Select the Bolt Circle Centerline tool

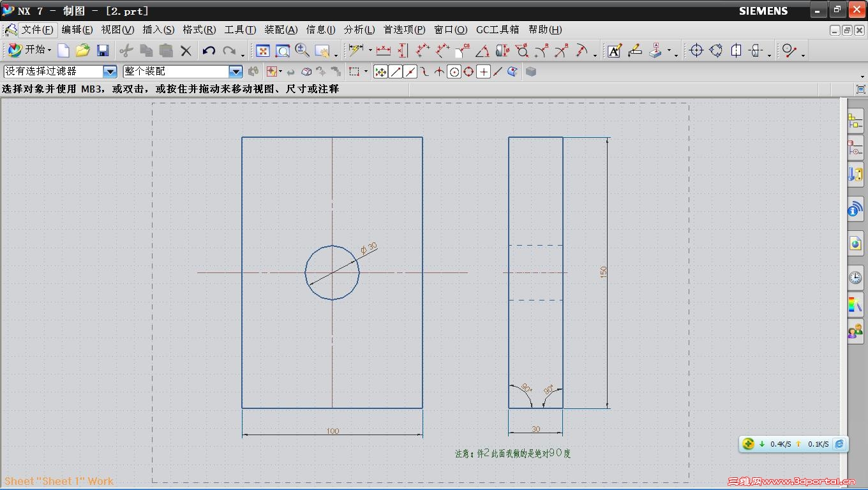[716, 50]
